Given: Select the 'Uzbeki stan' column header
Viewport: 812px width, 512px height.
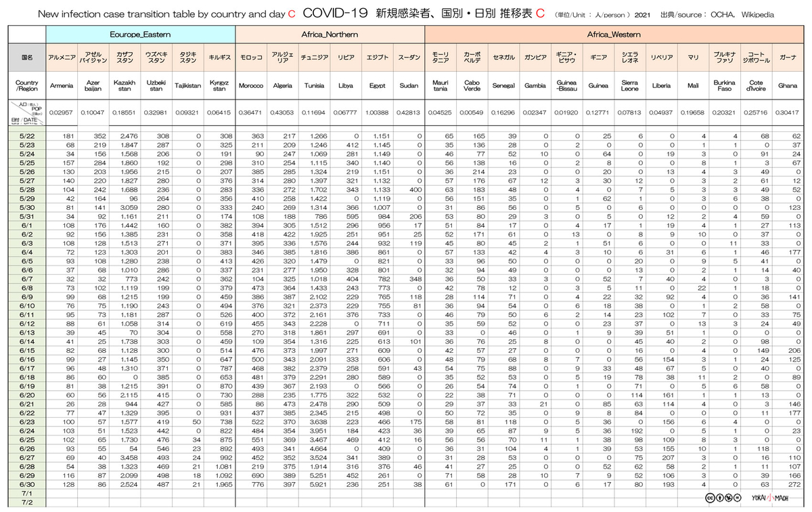Looking at the screenshot, I should click(156, 86).
